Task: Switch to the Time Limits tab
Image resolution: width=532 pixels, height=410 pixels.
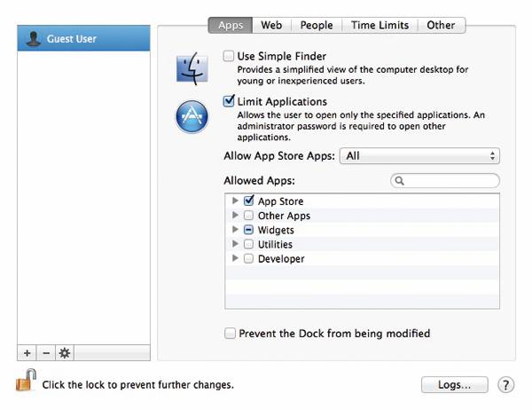Action: (x=379, y=25)
